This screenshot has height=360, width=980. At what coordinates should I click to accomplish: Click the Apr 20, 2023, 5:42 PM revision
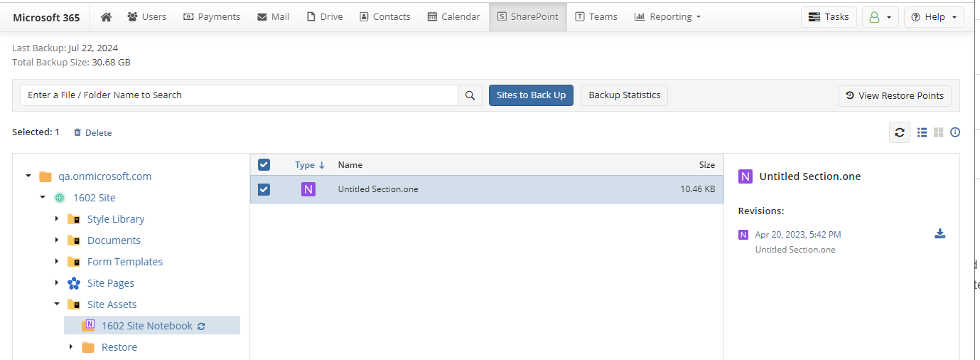(798, 234)
